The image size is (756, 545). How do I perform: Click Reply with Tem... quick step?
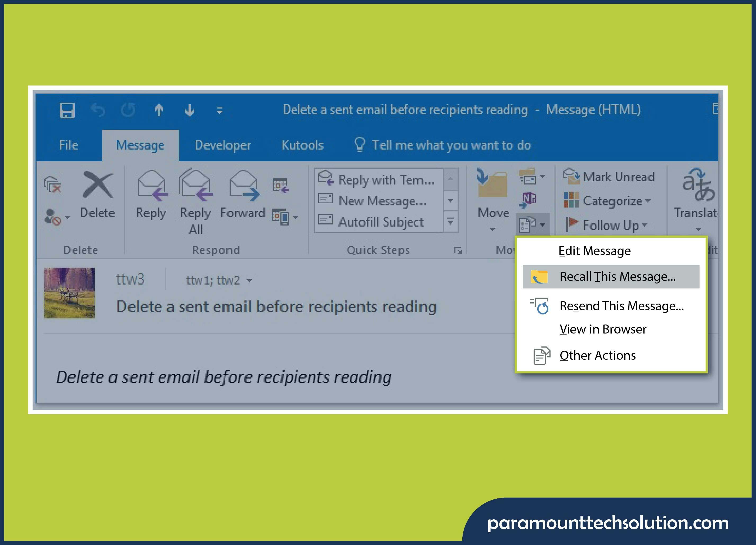(x=386, y=180)
